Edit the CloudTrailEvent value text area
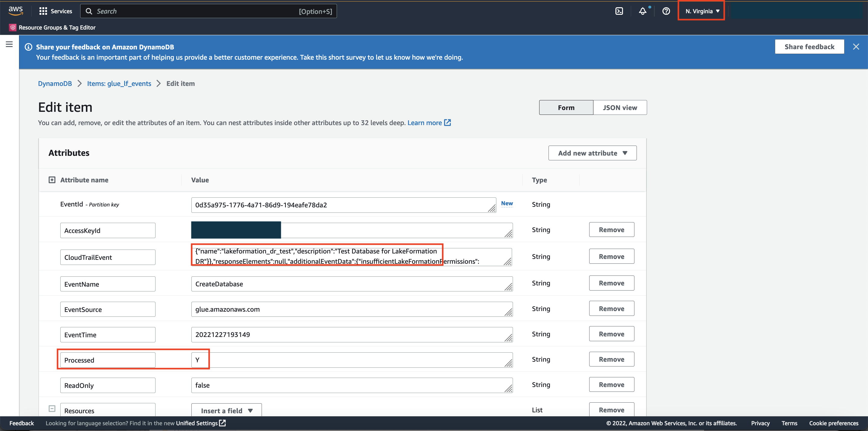The width and height of the screenshot is (868, 431). click(x=351, y=257)
